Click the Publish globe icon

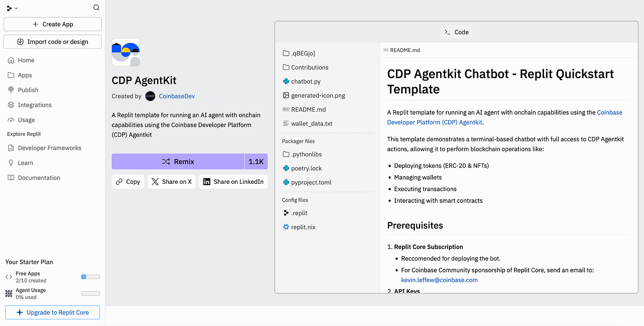tap(11, 90)
